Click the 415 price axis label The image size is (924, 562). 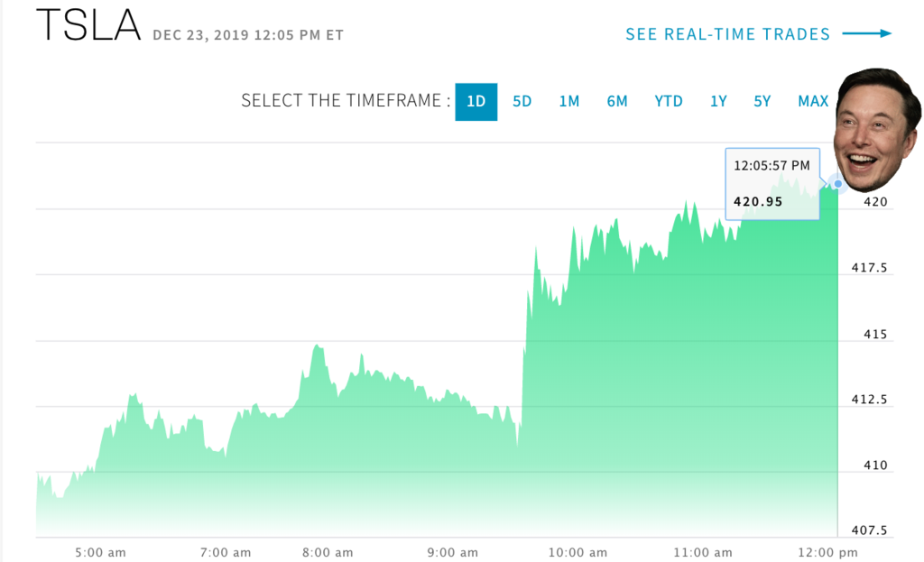[876, 335]
